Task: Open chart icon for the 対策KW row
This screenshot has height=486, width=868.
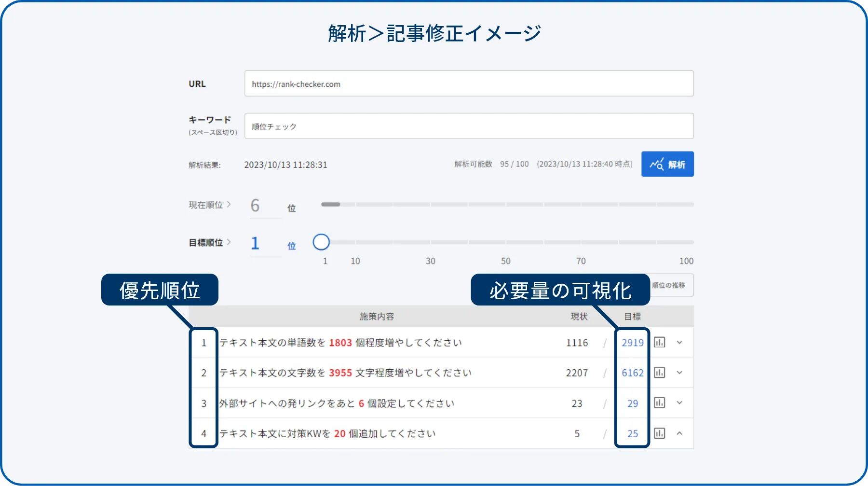Action: point(659,433)
